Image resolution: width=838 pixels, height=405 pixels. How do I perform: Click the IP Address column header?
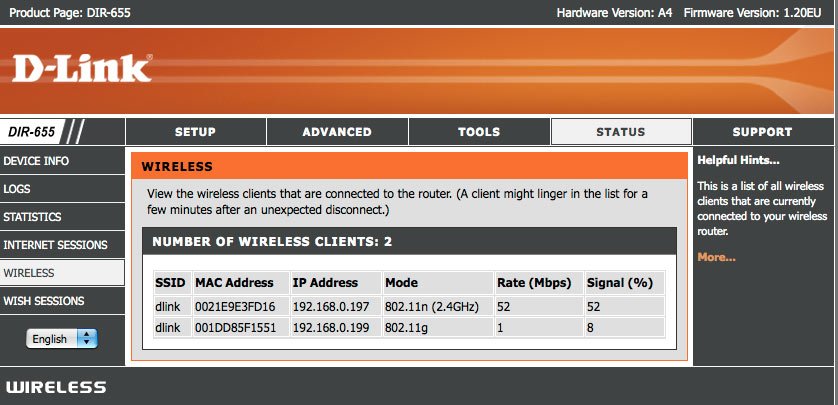(336, 283)
